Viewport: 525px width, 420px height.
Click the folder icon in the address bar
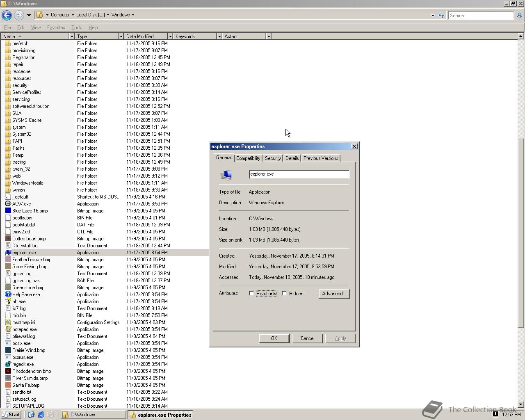(x=40, y=15)
